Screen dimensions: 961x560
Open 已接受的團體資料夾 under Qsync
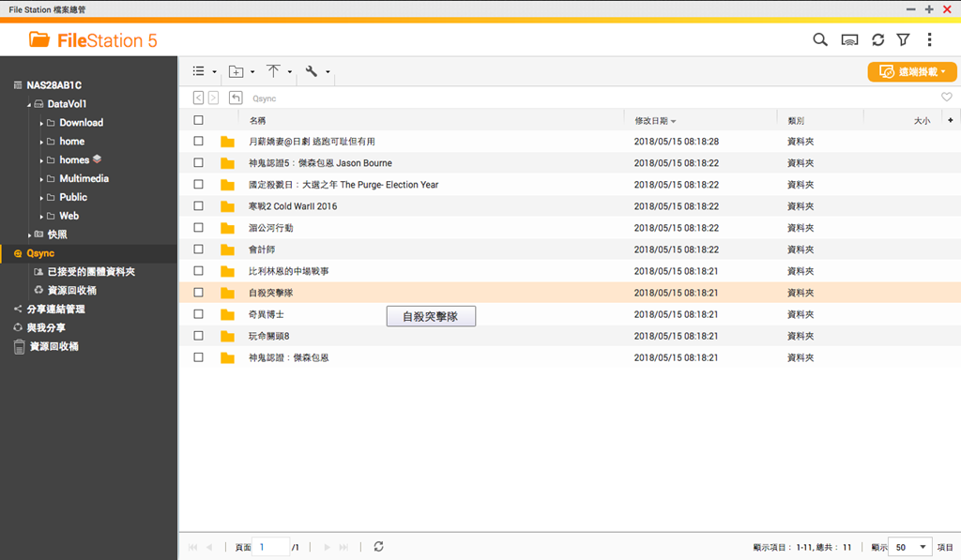click(91, 271)
